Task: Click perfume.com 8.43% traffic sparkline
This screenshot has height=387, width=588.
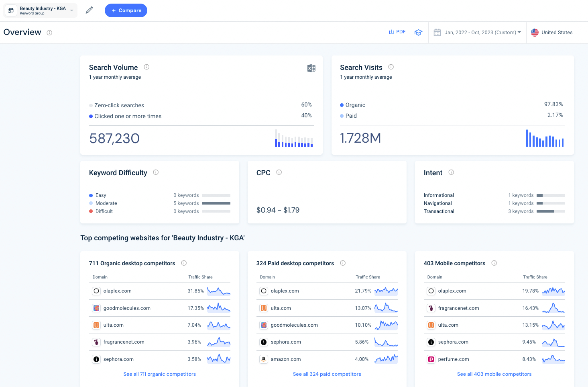Action: click(x=553, y=359)
